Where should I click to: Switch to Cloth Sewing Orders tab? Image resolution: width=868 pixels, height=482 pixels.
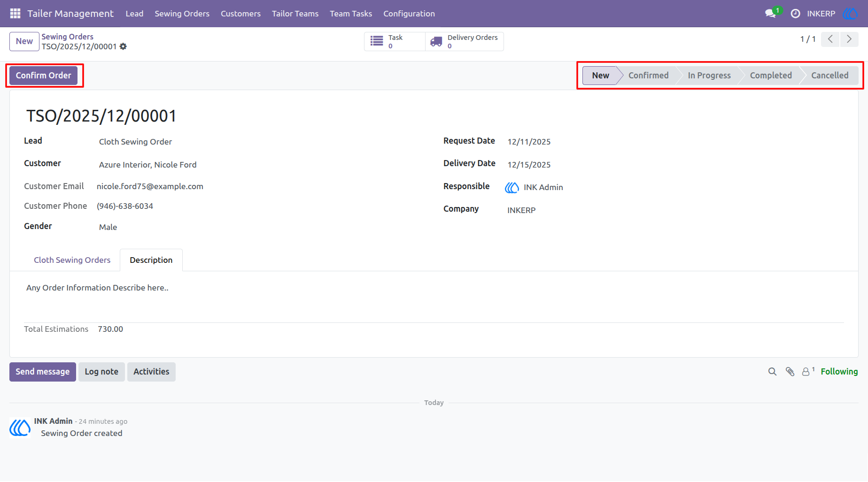[72, 260]
